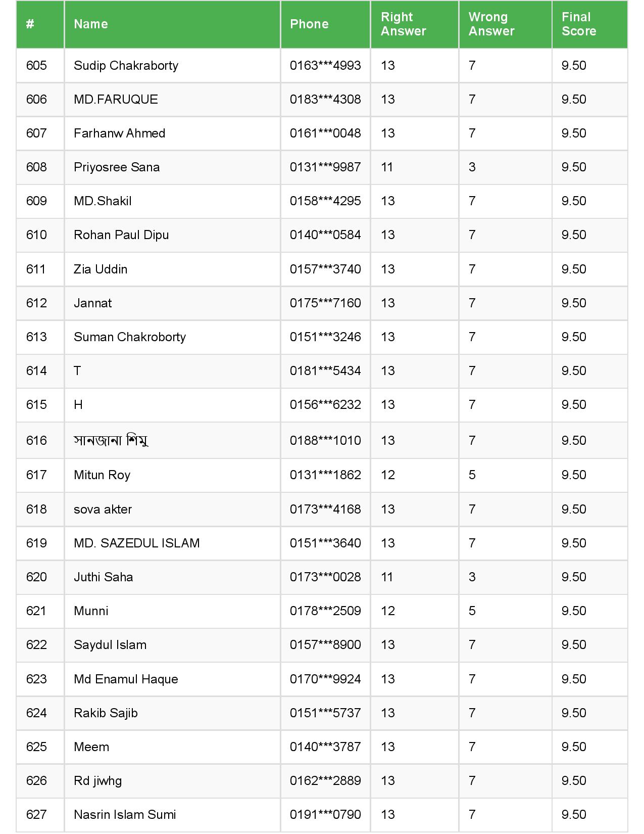The width and height of the screenshot is (644, 834).
Task: Select the name MD. SAZEDUL ISLAM
Action: coord(137,543)
